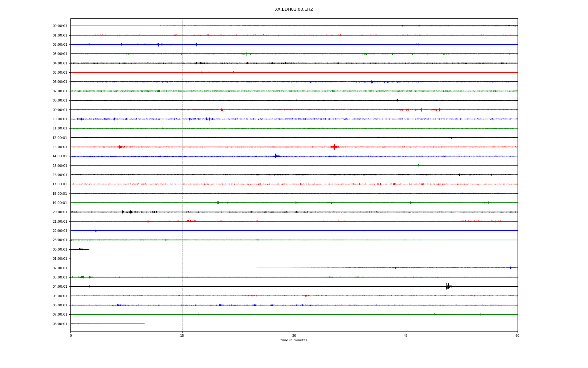Select the 14:00:01 row time label
588x368 pixels.
(60, 156)
